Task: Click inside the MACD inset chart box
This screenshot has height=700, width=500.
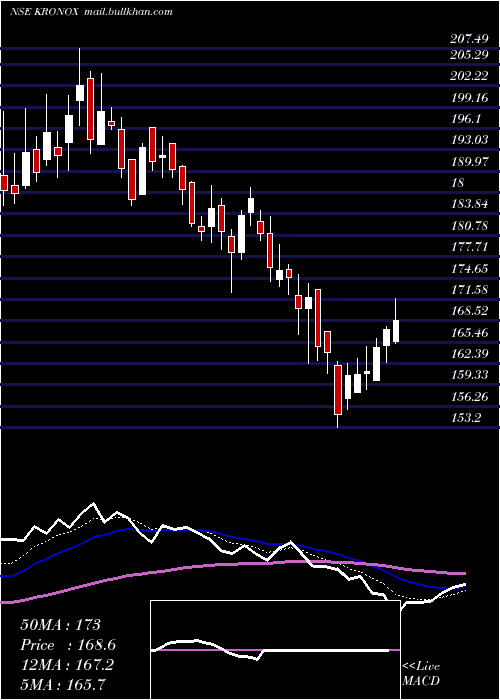Action: (x=275, y=650)
